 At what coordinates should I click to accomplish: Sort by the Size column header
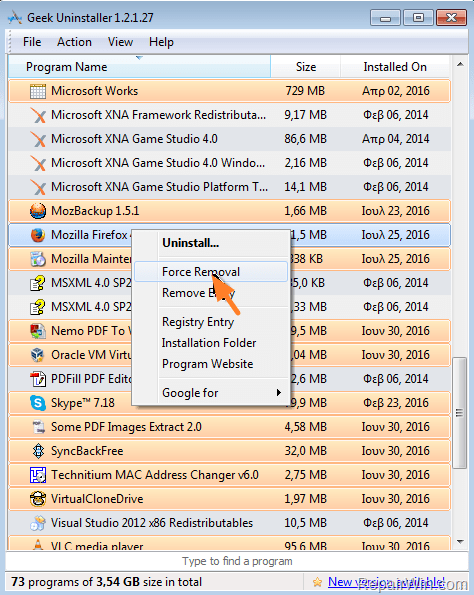coord(306,67)
